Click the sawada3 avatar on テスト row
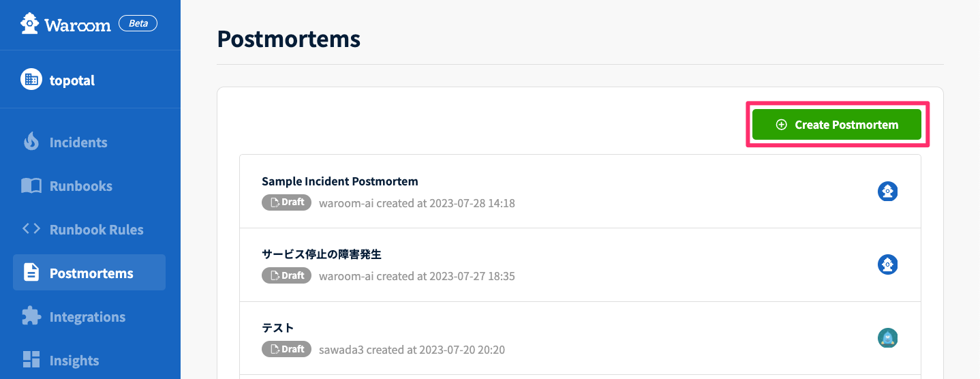 coord(887,337)
